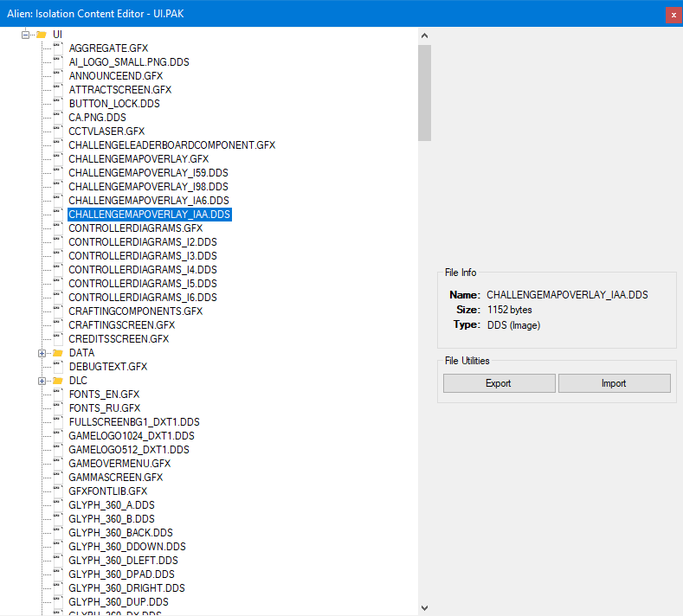The image size is (683, 616).
Task: Select GAMELOGO512_DXT1.DDS file
Action: (x=129, y=450)
